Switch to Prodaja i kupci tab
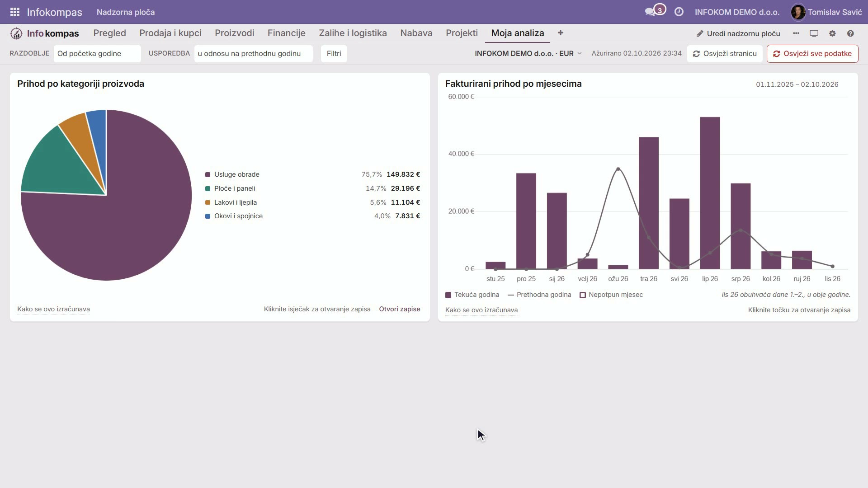Viewport: 868px width, 488px height. (170, 33)
